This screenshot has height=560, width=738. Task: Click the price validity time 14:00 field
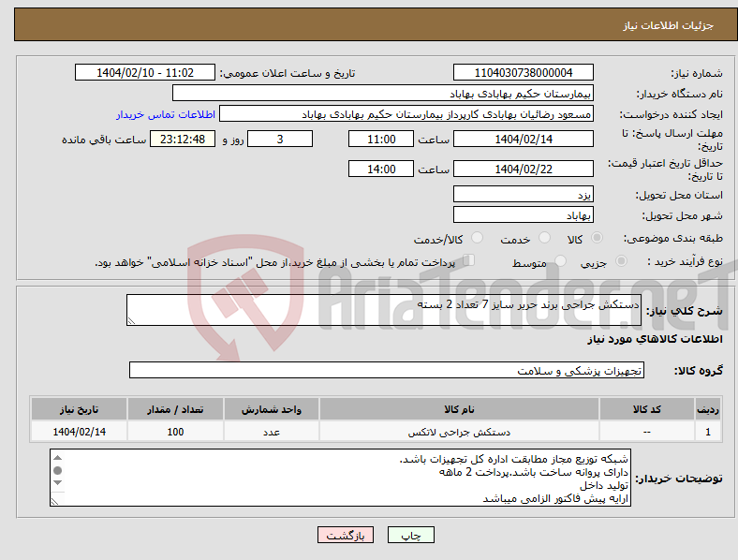pyautogui.click(x=381, y=169)
